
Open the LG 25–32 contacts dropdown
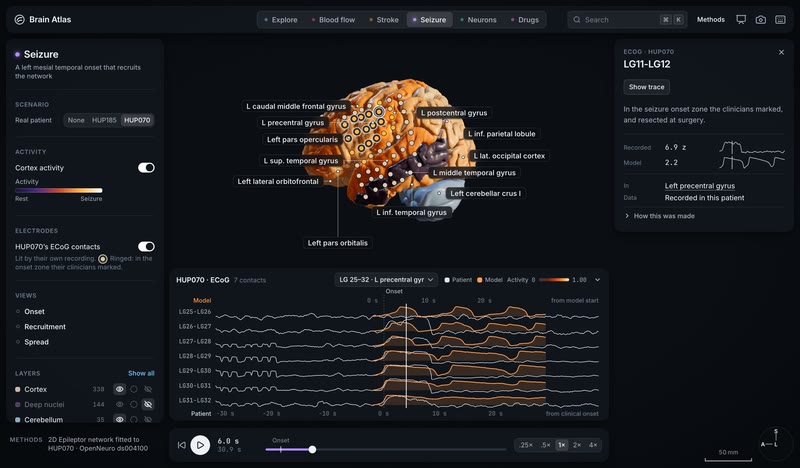click(386, 280)
